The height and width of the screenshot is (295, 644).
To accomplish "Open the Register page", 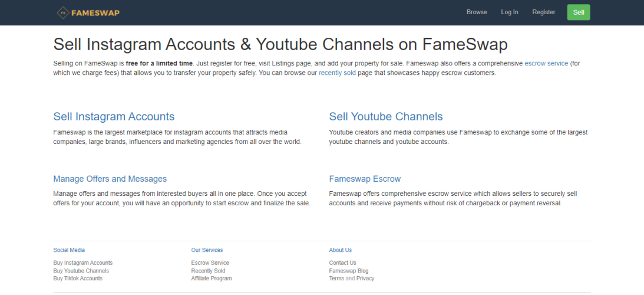I will click(x=544, y=12).
